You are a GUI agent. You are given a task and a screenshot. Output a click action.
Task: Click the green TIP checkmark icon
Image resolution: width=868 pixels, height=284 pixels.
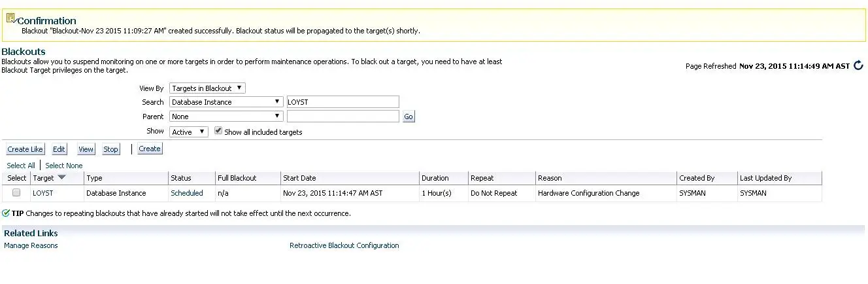pos(6,213)
